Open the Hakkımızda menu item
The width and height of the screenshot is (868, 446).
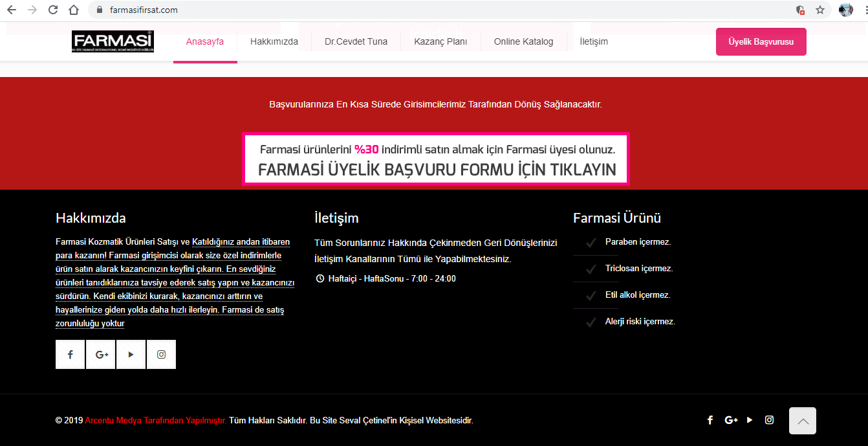pos(274,41)
